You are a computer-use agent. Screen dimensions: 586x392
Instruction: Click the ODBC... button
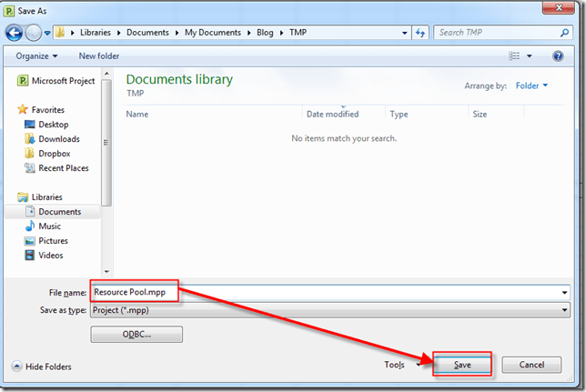point(136,335)
